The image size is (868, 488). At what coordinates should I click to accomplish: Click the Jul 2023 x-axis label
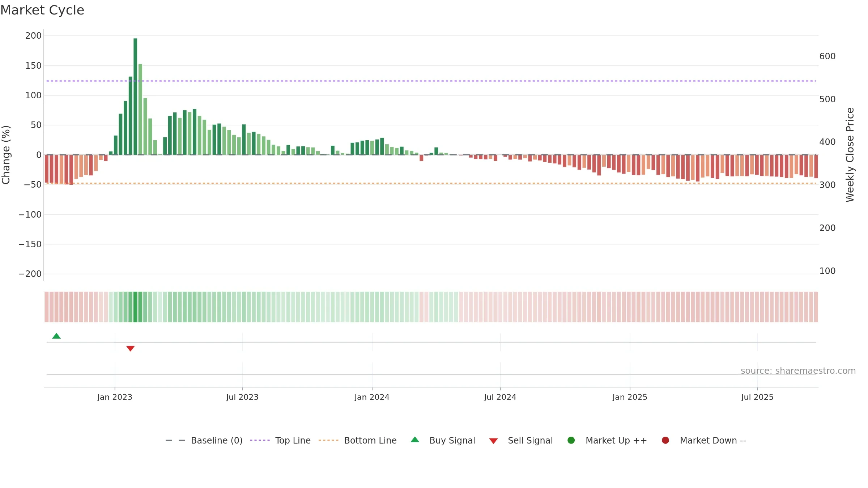(242, 397)
